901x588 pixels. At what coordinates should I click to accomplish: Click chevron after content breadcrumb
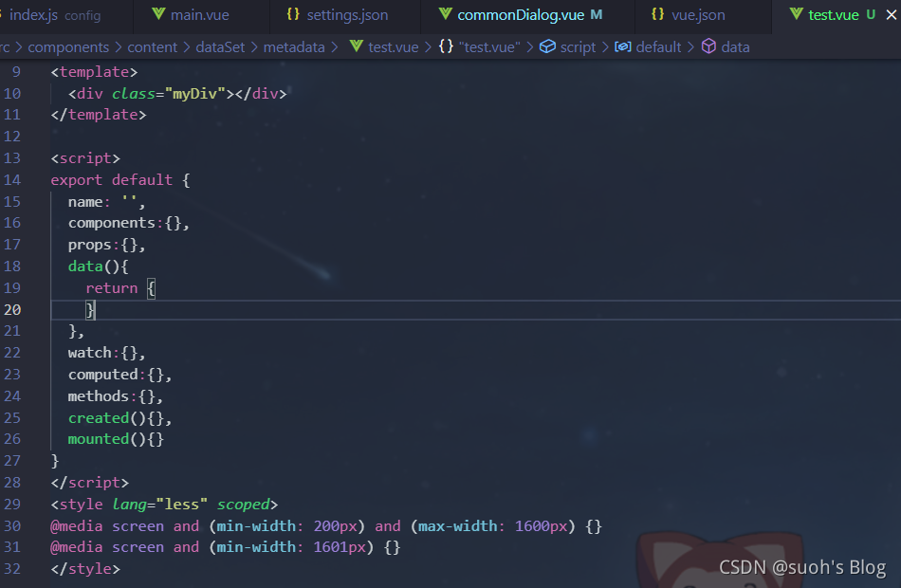187,47
